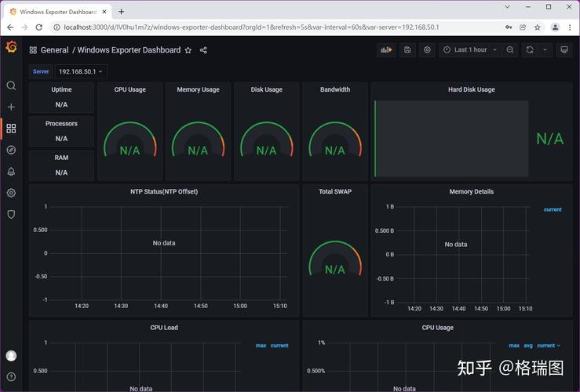Go forward with the browser forward arrow

(24, 27)
